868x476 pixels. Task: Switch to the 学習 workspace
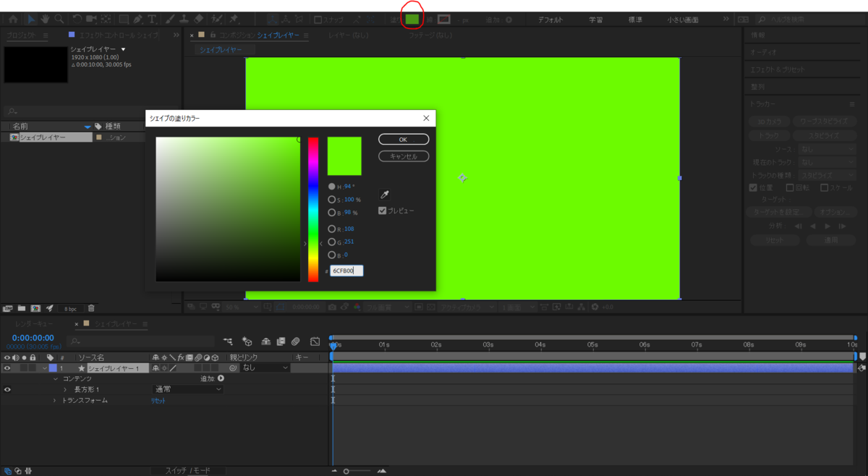click(596, 20)
